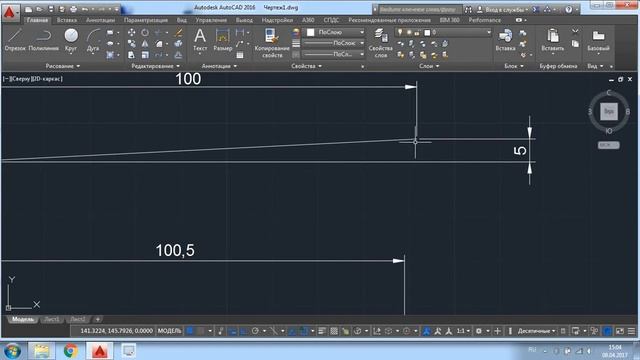Toggle hardware acceleration icon in status bar

coord(608,331)
